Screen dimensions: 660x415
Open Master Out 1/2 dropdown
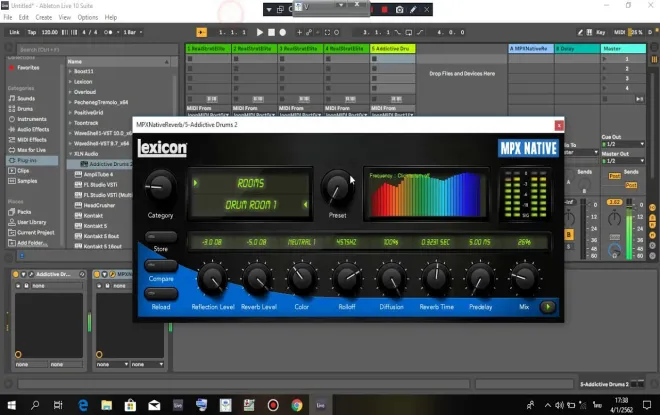click(623, 161)
